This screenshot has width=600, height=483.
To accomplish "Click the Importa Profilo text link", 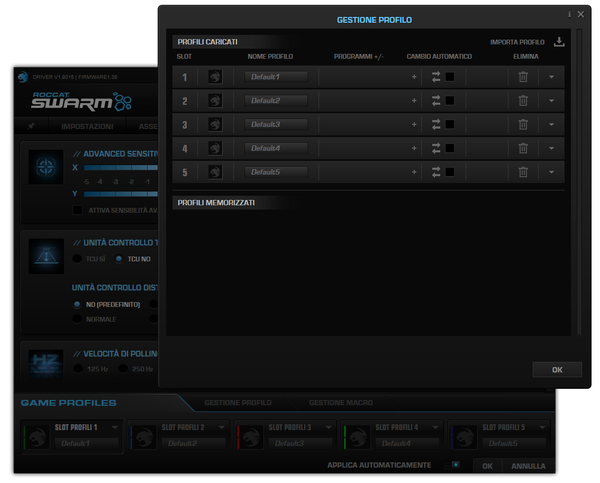I will pyautogui.click(x=517, y=42).
